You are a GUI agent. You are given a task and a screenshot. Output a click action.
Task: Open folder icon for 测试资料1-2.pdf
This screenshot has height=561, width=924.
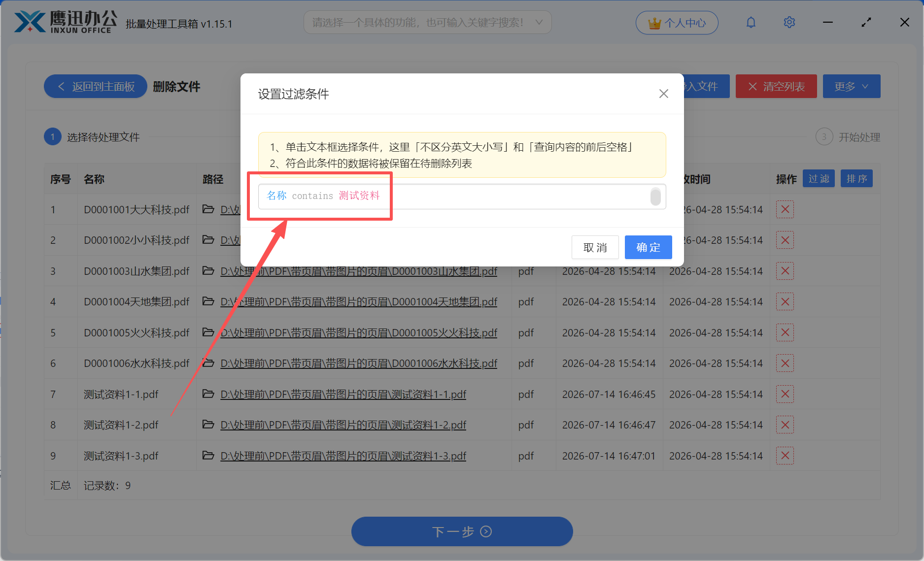point(208,425)
